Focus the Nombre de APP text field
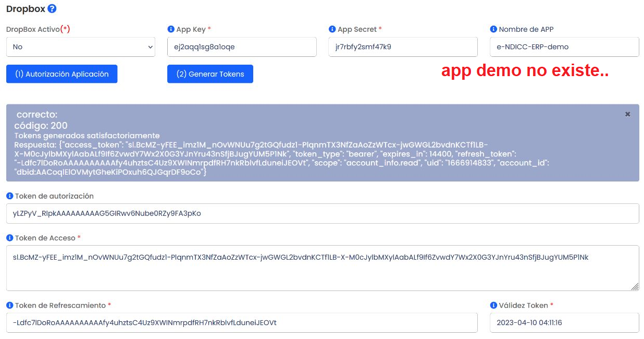Viewport: 644px width, 339px height. coord(564,47)
